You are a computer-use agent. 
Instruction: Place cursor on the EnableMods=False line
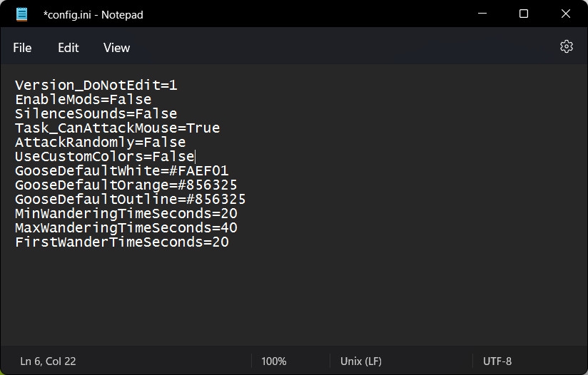pyautogui.click(x=83, y=100)
